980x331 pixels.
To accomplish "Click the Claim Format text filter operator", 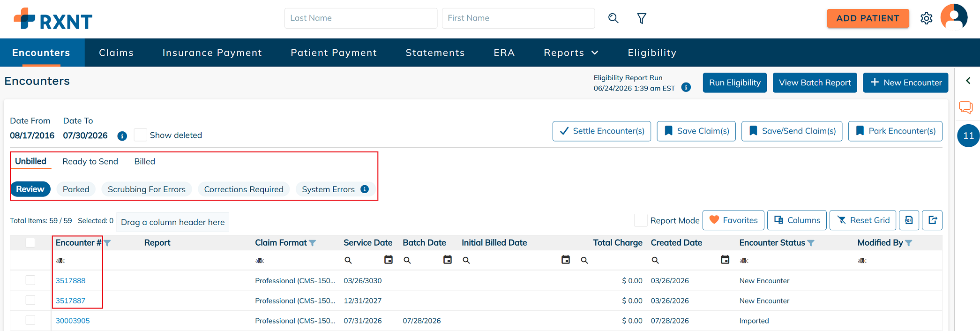I will coord(260,260).
